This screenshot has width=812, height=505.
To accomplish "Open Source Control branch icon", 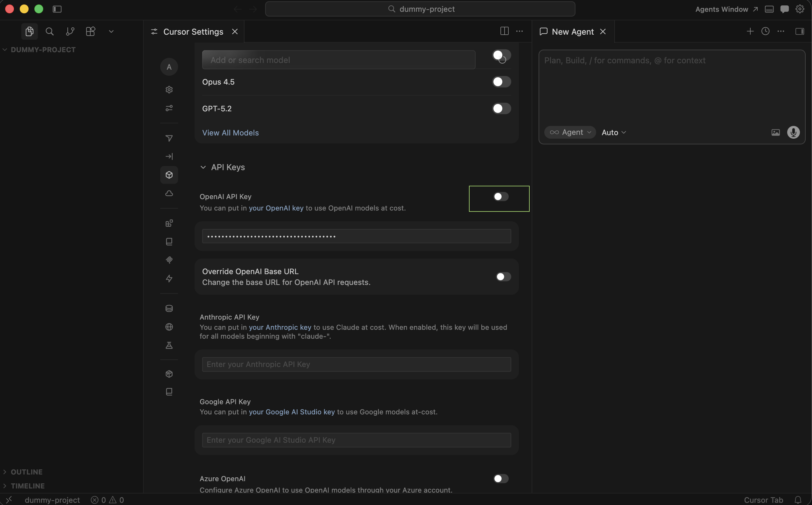I will [x=70, y=31].
